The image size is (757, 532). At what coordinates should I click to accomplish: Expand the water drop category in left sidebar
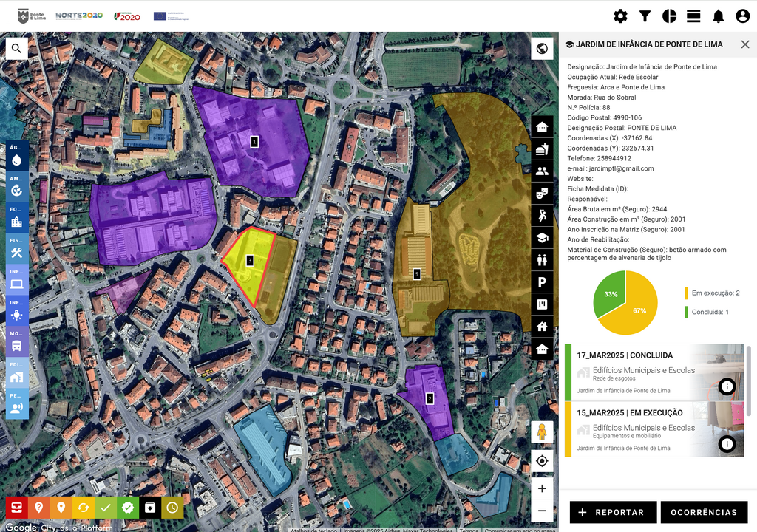click(17, 156)
